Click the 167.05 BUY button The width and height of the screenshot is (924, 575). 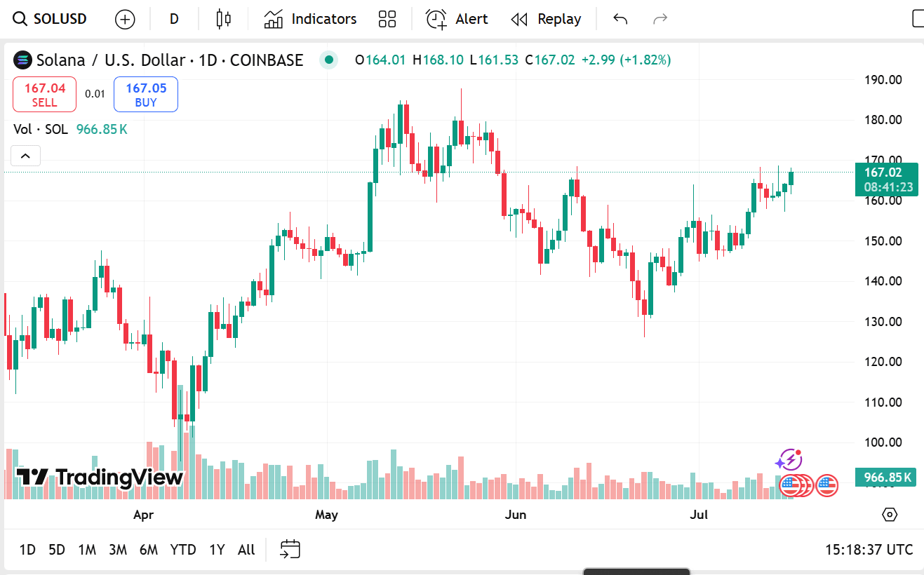(x=146, y=95)
